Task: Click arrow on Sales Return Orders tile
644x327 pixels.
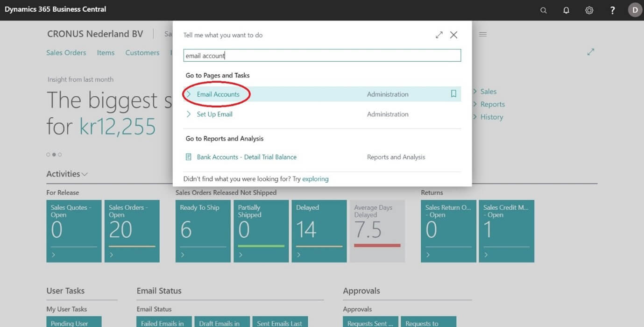Action: pyautogui.click(x=428, y=255)
